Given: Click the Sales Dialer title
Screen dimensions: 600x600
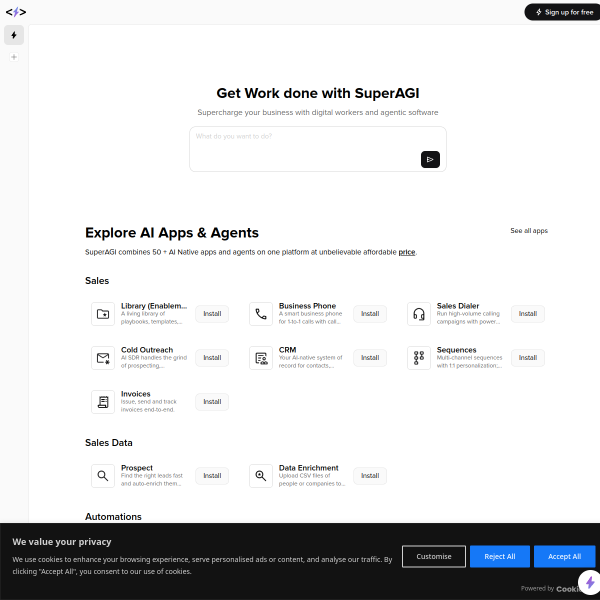Looking at the screenshot, I should [x=458, y=306].
